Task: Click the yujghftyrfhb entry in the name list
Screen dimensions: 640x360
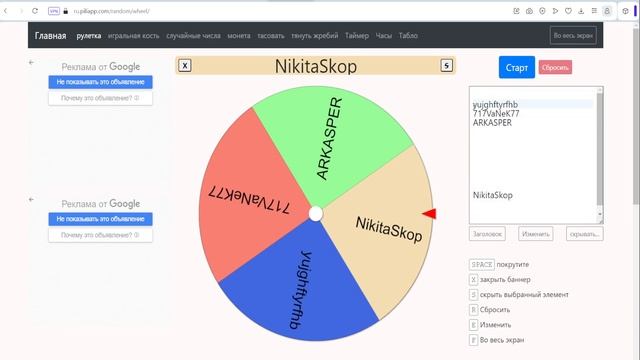Action: [x=495, y=104]
